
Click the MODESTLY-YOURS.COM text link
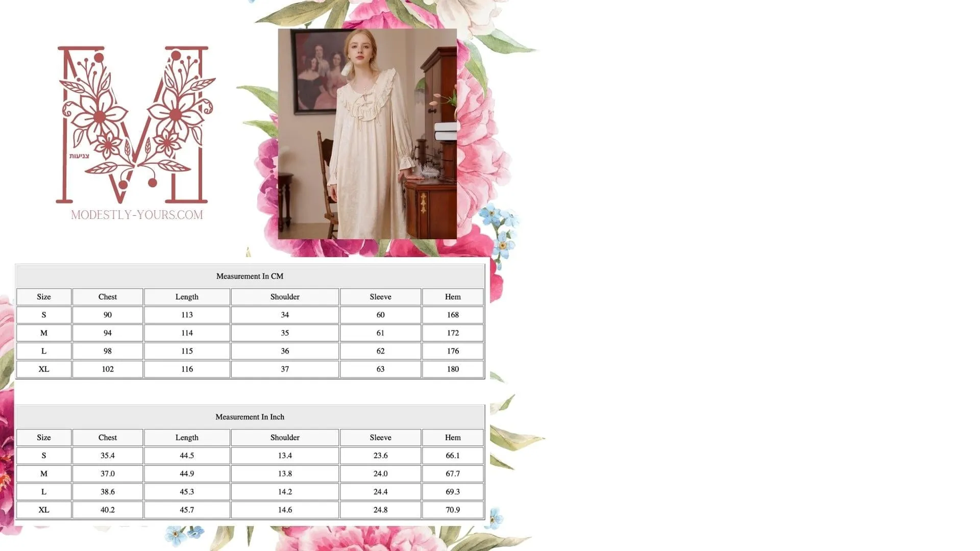[x=137, y=215]
